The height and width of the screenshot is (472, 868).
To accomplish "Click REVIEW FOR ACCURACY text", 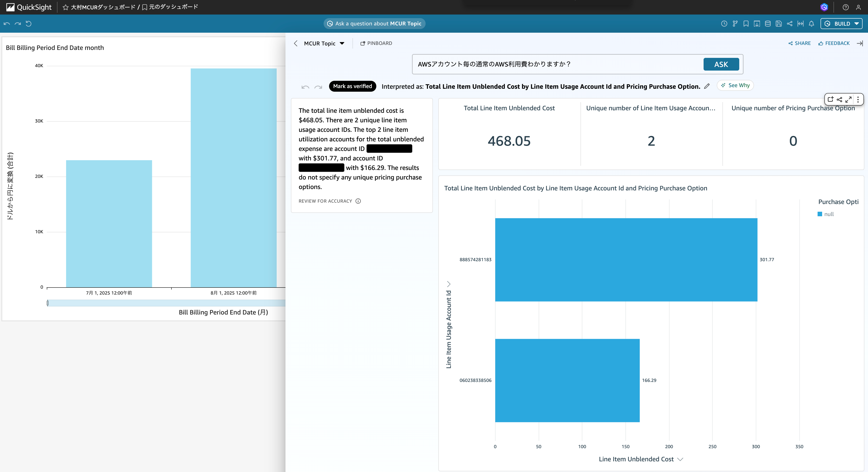I will click(325, 201).
